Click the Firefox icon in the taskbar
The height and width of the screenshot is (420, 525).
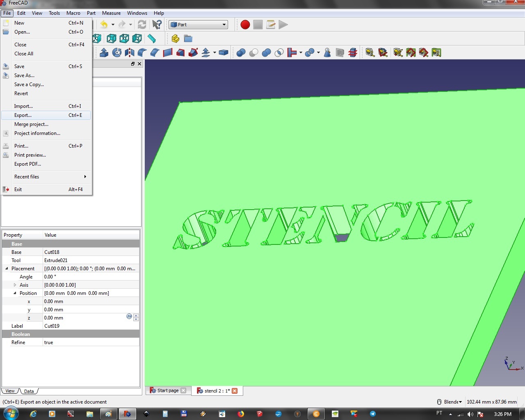click(x=241, y=414)
